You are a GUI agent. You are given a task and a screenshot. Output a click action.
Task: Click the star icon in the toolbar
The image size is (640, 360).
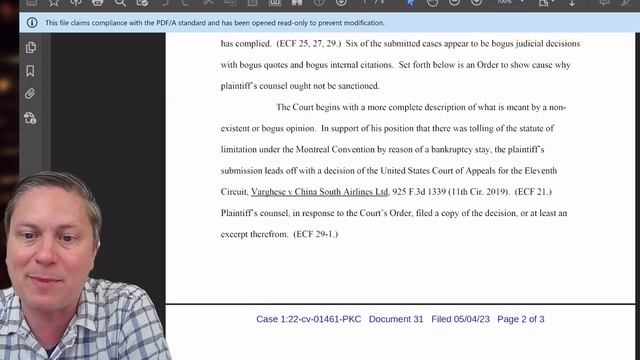click(x=53, y=2)
